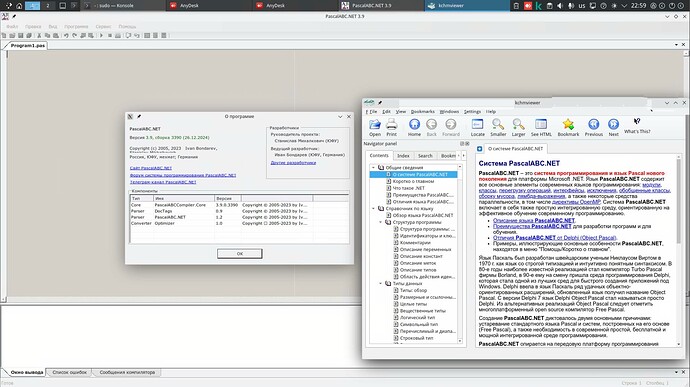This screenshot has width=690, height=387.
Task: Click the See HTML toolbar icon
Action: pyautogui.click(x=541, y=125)
